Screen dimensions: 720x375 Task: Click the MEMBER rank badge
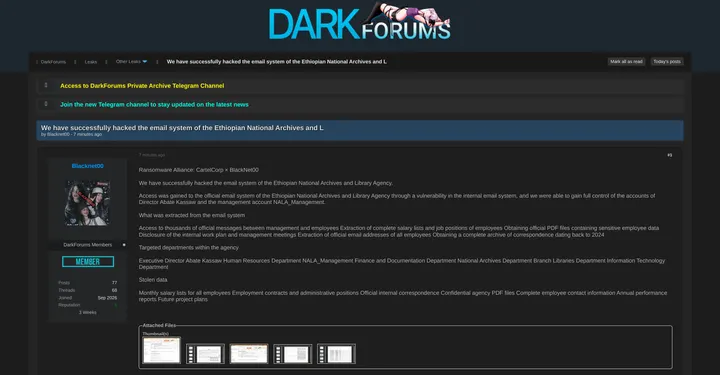88,262
